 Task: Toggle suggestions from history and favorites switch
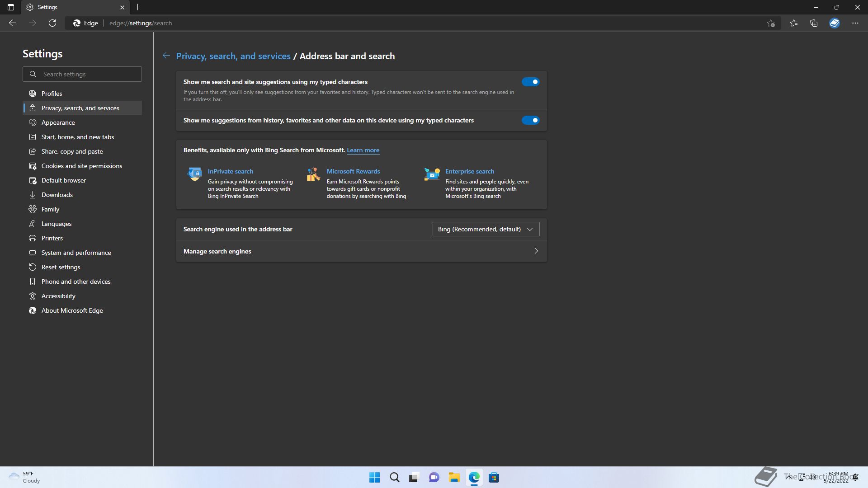[x=530, y=120]
